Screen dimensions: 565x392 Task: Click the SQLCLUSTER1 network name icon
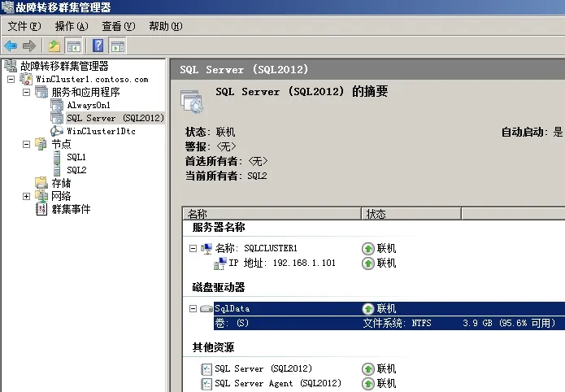click(x=206, y=249)
